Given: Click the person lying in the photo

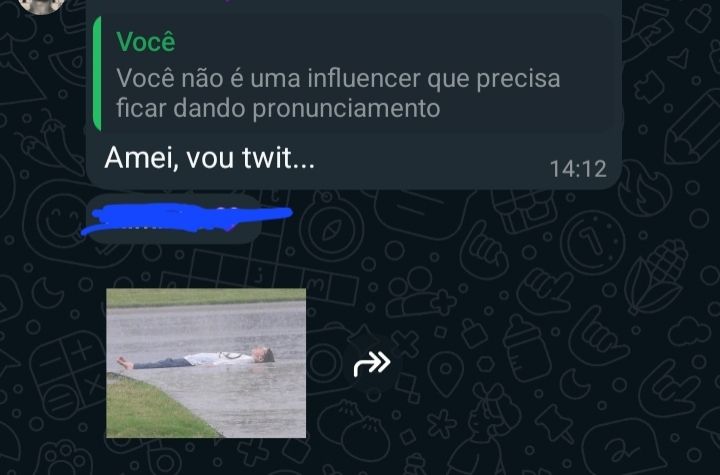Looking at the screenshot, I should (196, 359).
